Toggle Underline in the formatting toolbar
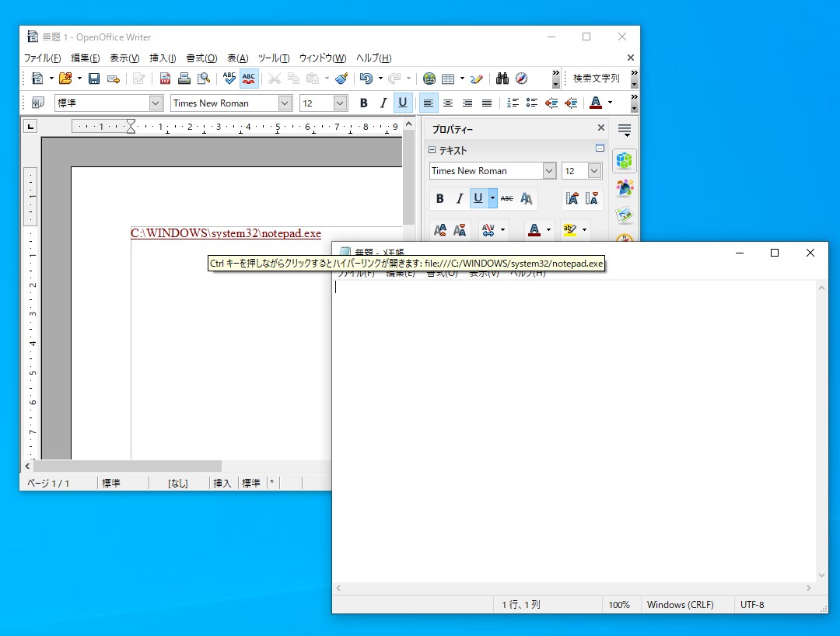This screenshot has height=636, width=840. coord(403,103)
